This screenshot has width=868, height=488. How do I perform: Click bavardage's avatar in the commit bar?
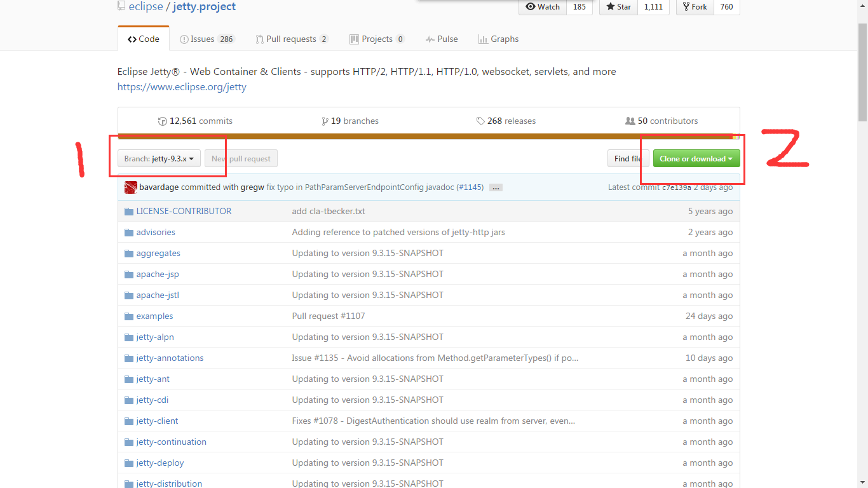pyautogui.click(x=131, y=187)
